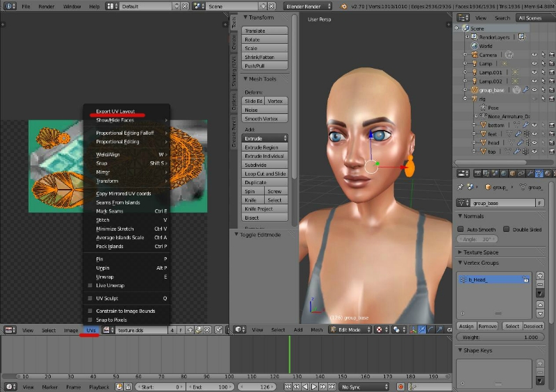556x392 pixels.
Task: Select Pack Islands in the UVs menu
Action: 110,246
